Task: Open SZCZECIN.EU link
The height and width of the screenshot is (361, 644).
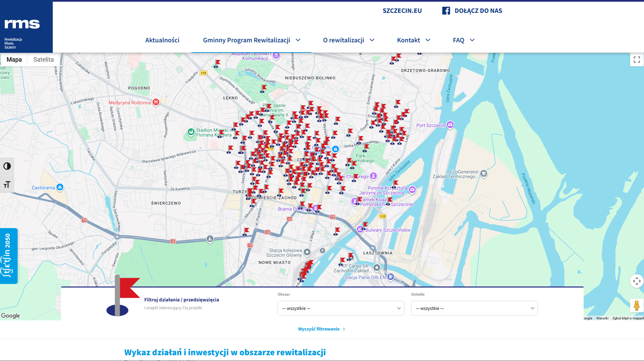Action: coord(402,10)
